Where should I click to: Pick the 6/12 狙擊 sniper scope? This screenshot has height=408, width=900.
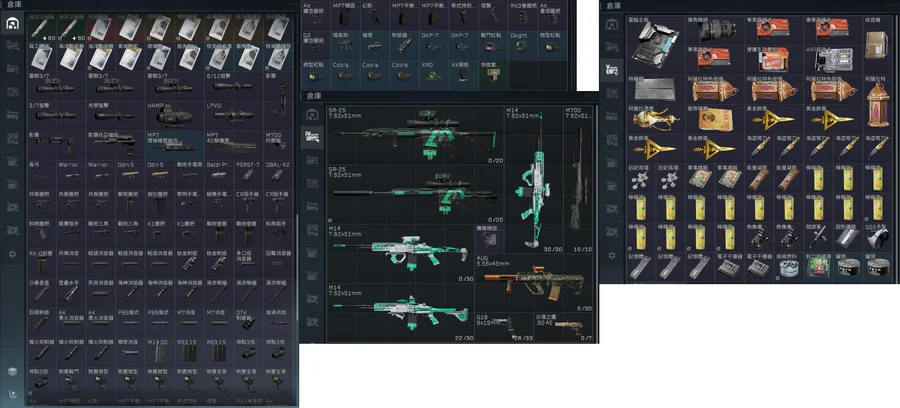pyautogui.click(x=234, y=86)
